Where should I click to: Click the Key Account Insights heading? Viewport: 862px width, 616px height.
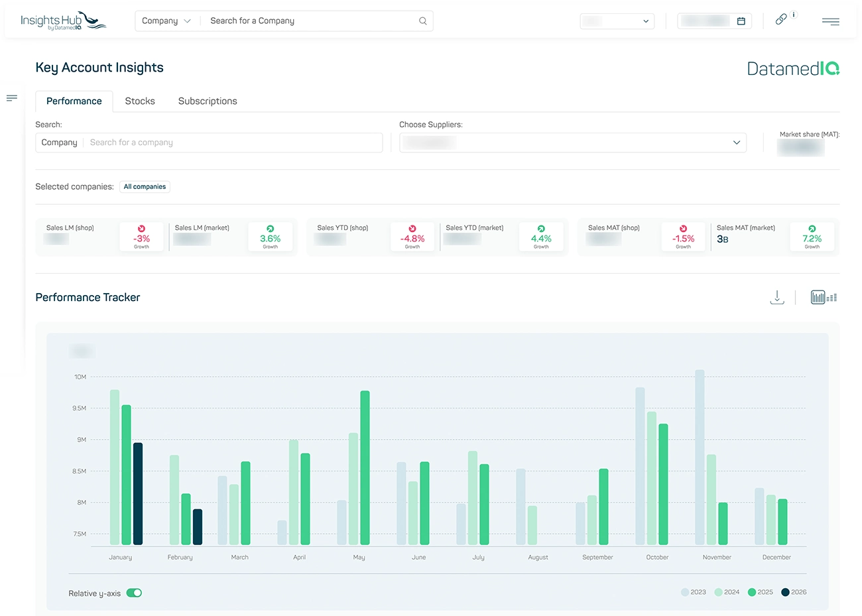[x=99, y=68]
